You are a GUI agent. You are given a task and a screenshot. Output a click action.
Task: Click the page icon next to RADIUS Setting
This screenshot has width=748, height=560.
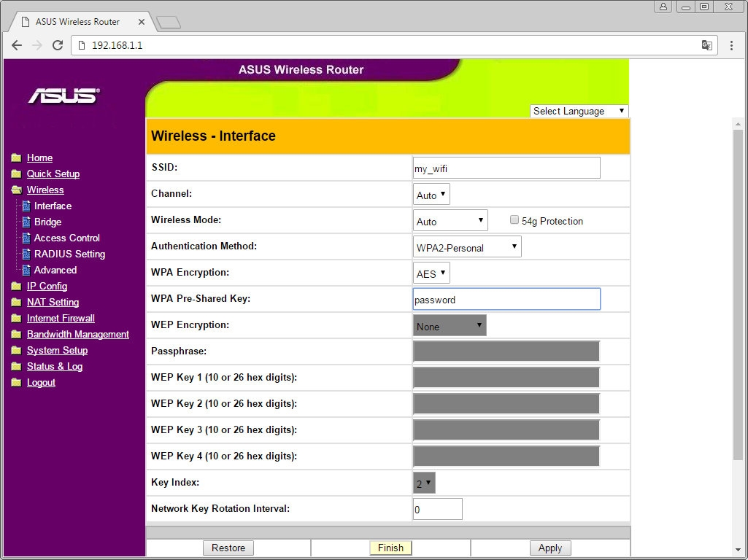27,254
